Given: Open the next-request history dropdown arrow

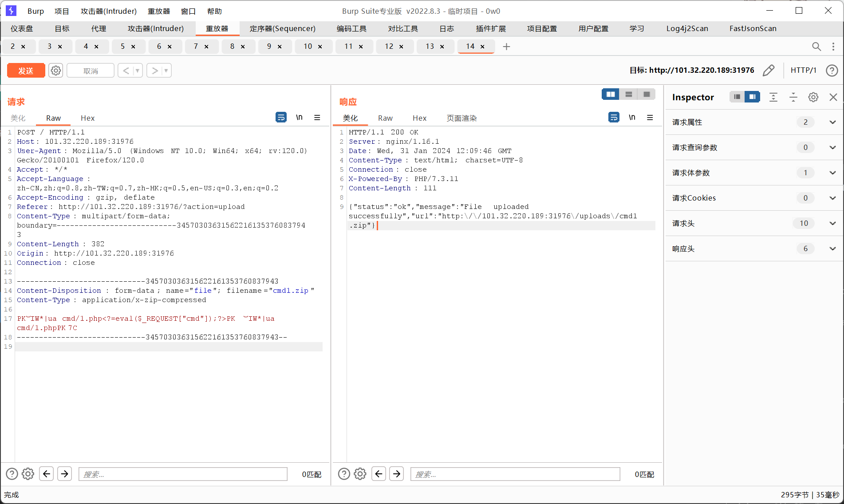Looking at the screenshot, I should pos(166,71).
